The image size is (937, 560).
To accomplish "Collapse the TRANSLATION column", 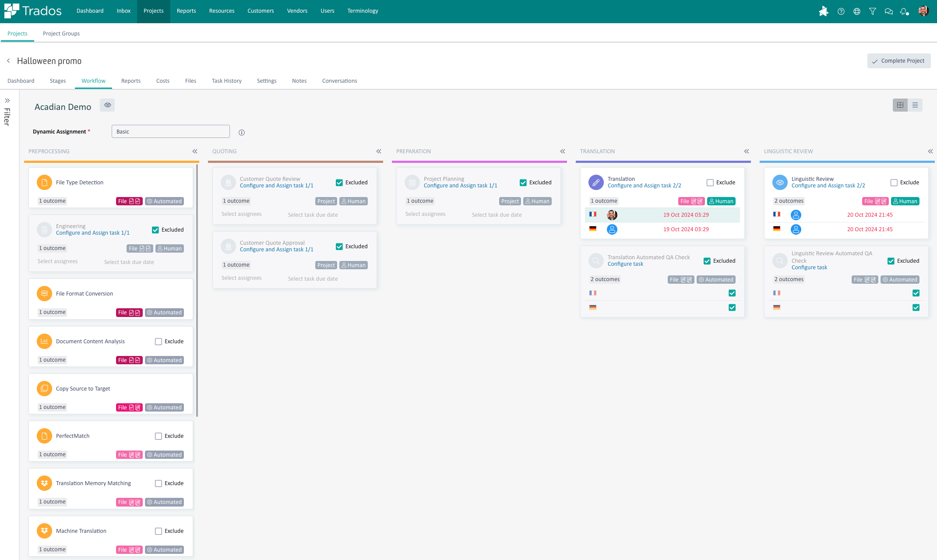I will pyautogui.click(x=747, y=151).
